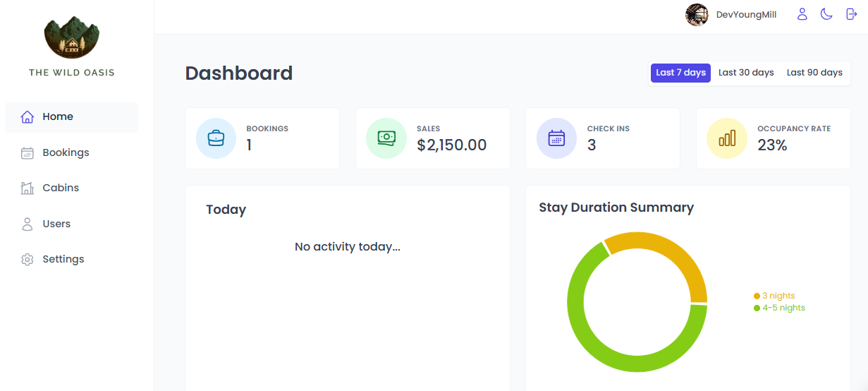Click the Check ins calendar icon

coord(556,138)
